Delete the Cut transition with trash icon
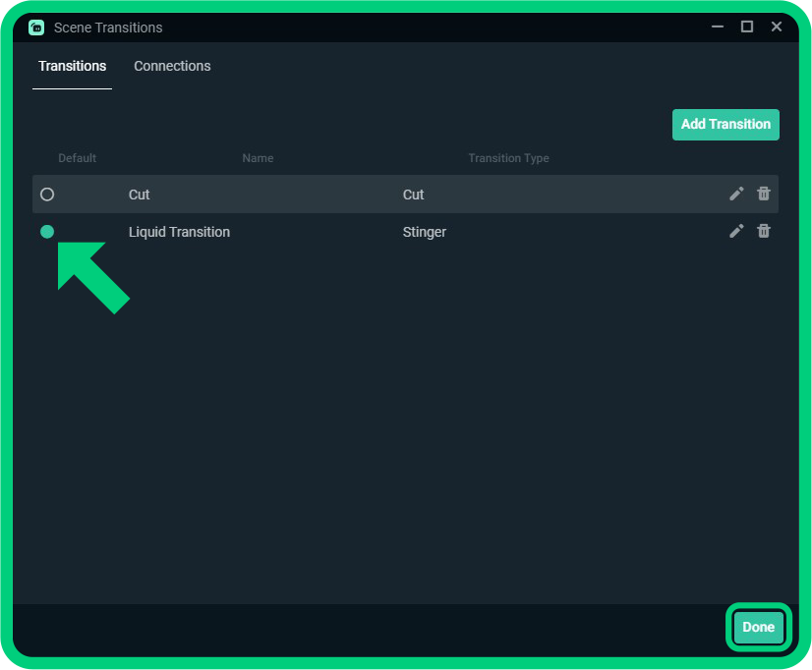Image resolution: width=812 pixels, height=670 pixels. tap(763, 194)
